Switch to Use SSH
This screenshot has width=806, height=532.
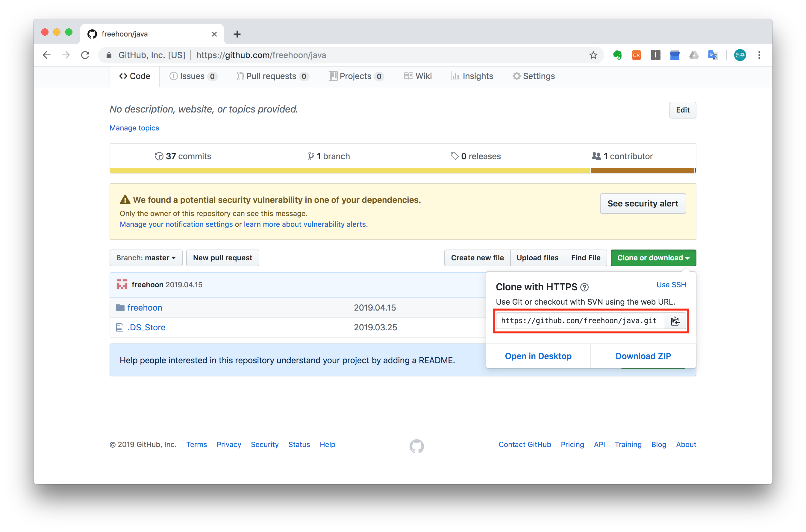pos(671,285)
